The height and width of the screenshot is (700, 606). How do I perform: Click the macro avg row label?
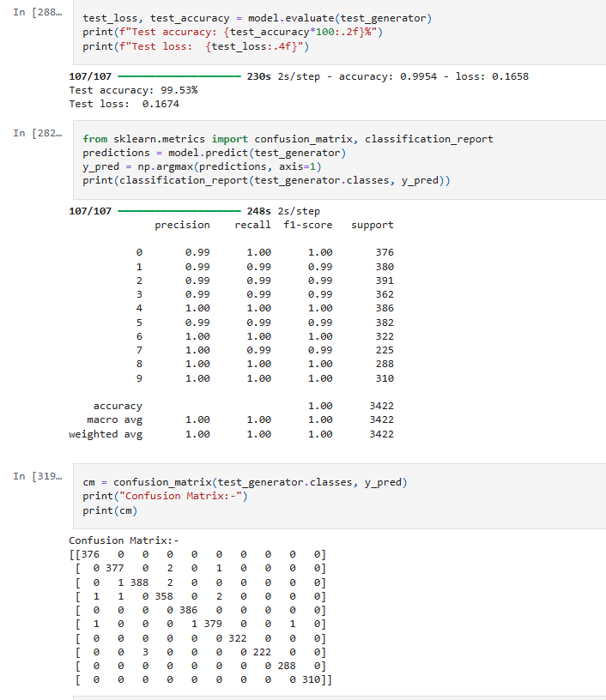[x=114, y=419]
